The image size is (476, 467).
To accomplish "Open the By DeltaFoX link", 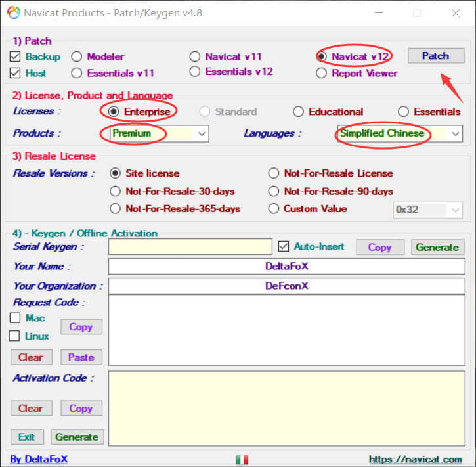I will [x=39, y=459].
